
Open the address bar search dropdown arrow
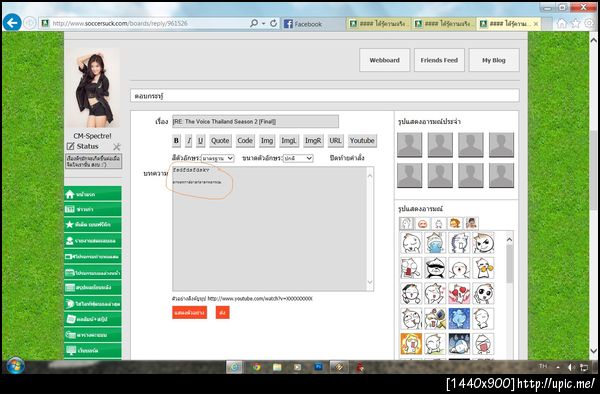click(264, 23)
